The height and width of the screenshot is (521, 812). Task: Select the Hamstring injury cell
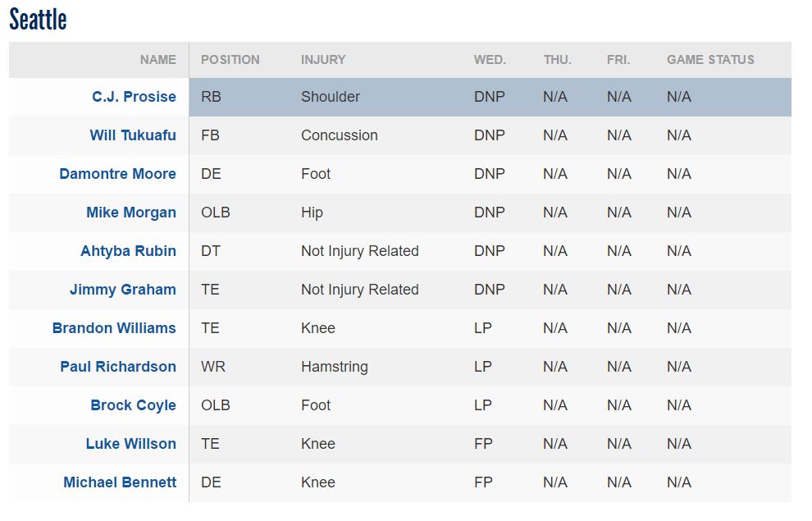tap(335, 367)
